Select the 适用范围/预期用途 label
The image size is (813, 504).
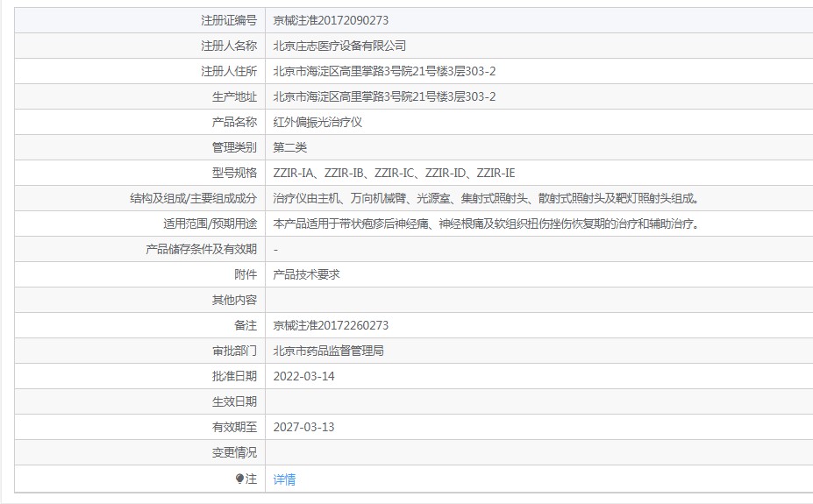(x=210, y=224)
